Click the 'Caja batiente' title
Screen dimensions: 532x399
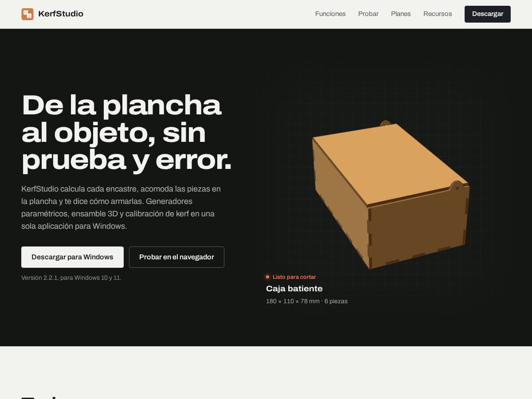pyautogui.click(x=294, y=289)
